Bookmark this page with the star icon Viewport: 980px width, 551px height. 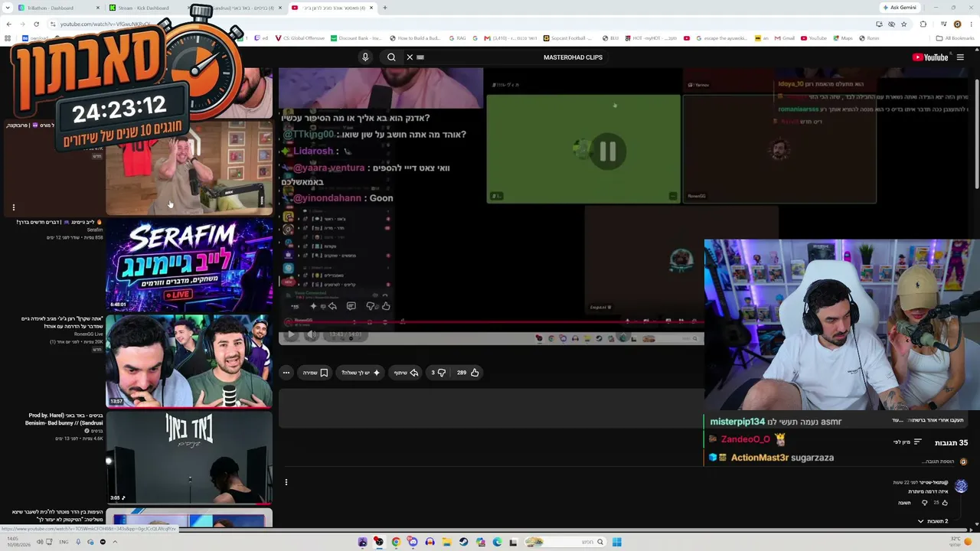tap(903, 24)
